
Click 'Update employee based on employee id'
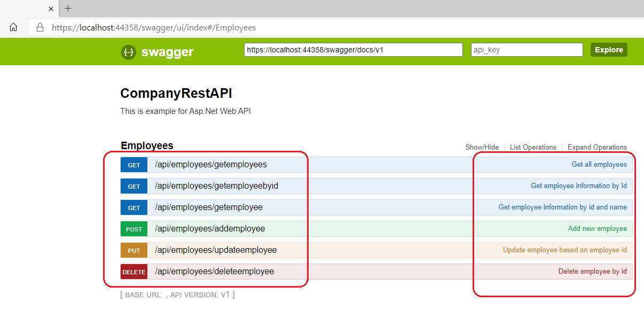565,250
